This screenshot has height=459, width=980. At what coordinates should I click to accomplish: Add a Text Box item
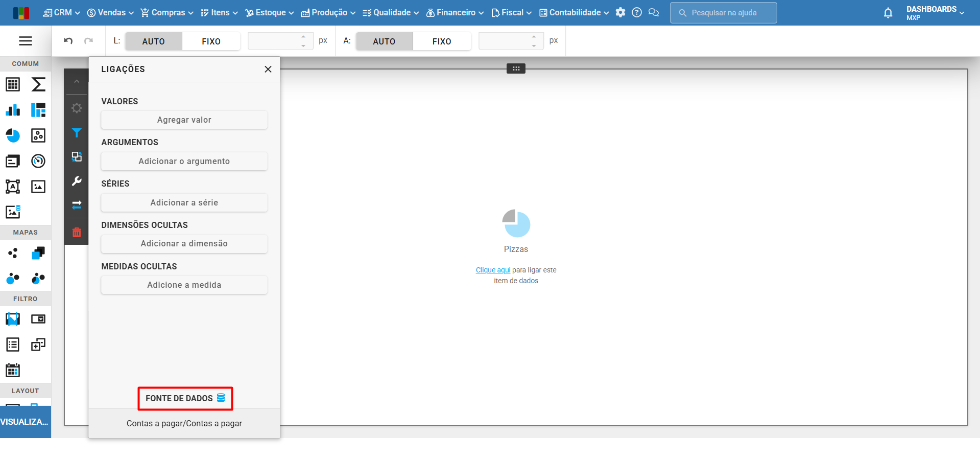pos(13,187)
